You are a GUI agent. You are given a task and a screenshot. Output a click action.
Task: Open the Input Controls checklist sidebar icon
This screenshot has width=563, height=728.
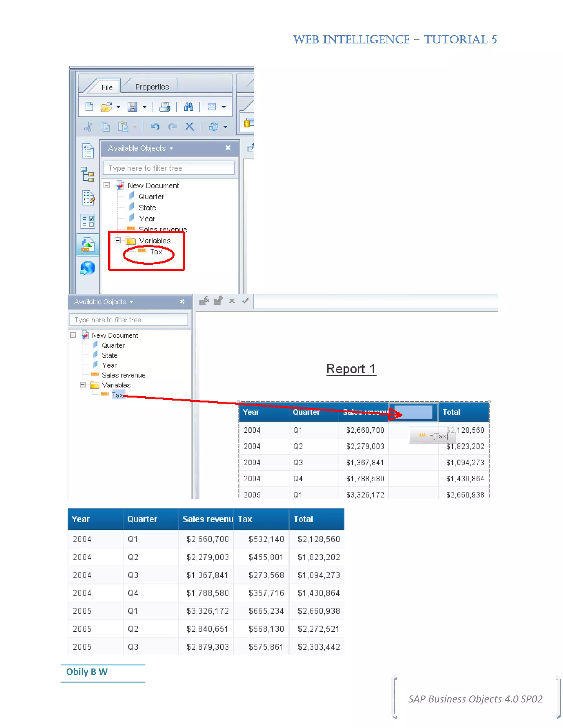tap(88, 221)
